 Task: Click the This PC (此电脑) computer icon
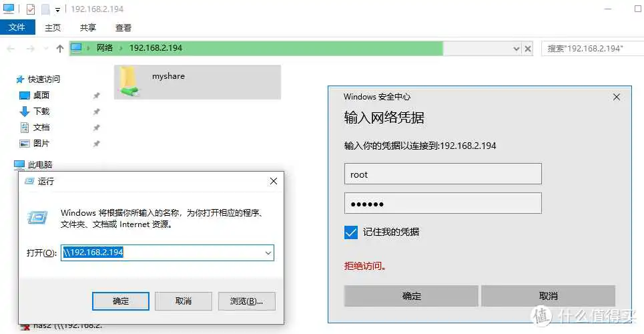pos(19,165)
